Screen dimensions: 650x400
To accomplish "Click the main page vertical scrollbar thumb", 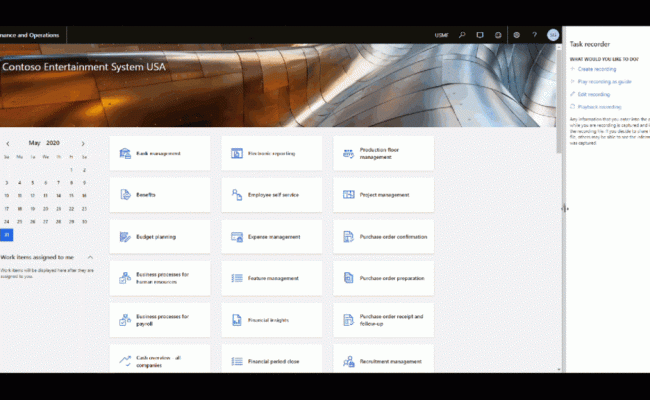I will pos(559,102).
